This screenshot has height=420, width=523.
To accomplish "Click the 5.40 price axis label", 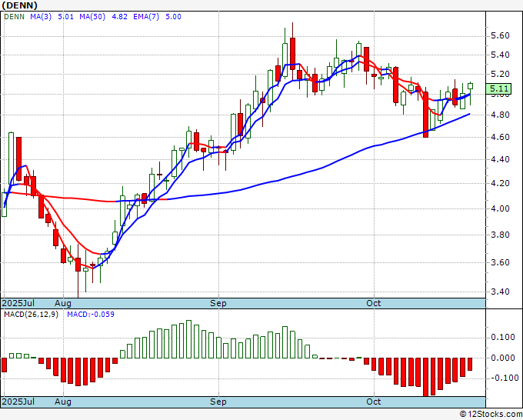I will coord(501,55).
